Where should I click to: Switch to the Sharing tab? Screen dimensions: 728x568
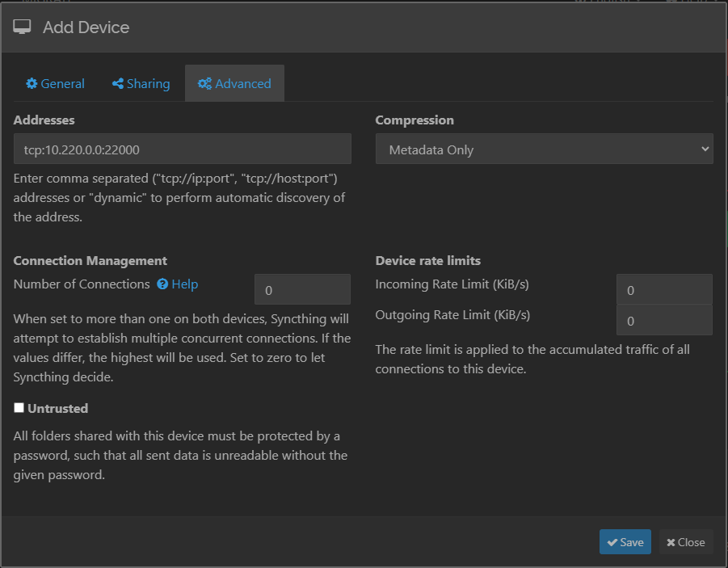tap(141, 84)
